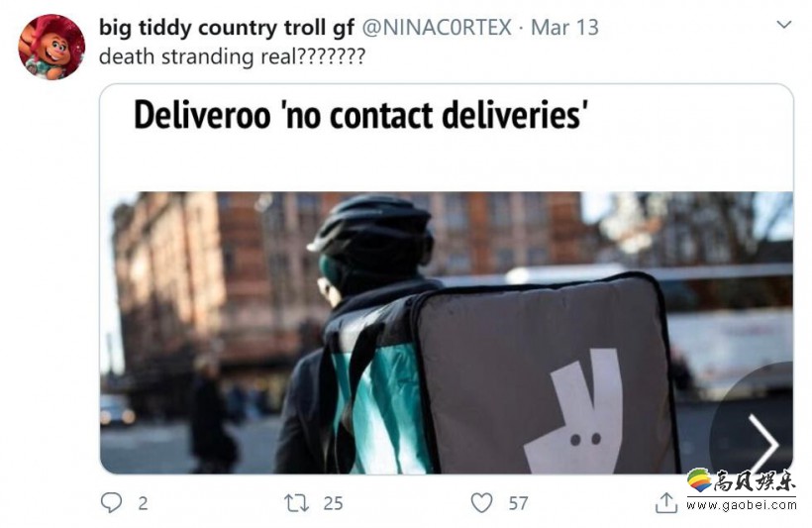Open the @NINAC0RTEX handle link
This screenshot has height=528, width=812.
(436, 28)
